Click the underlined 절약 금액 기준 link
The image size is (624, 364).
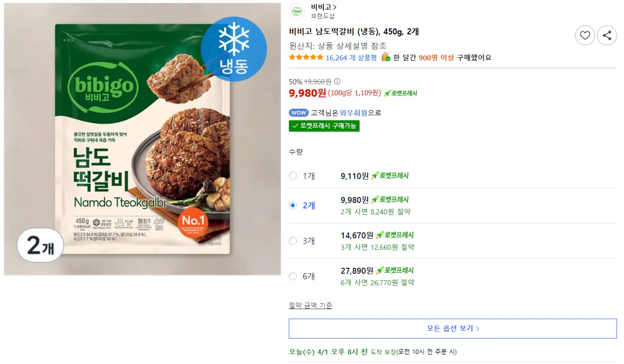(x=309, y=306)
